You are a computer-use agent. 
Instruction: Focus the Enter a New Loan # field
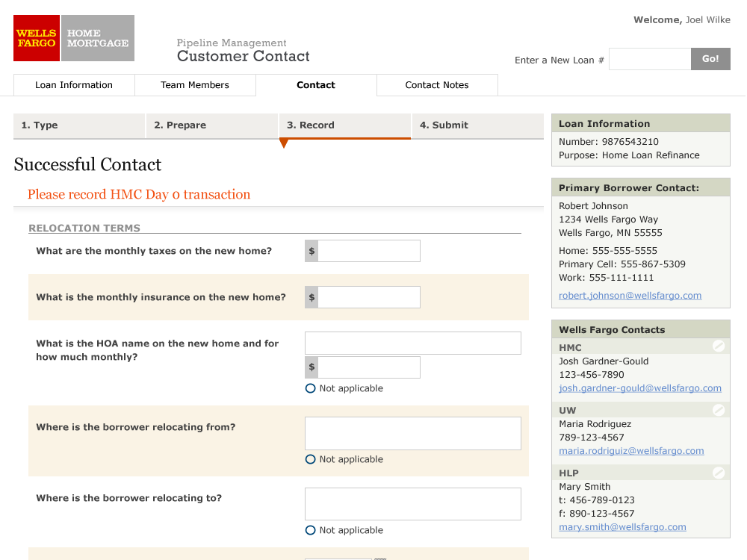[650, 59]
